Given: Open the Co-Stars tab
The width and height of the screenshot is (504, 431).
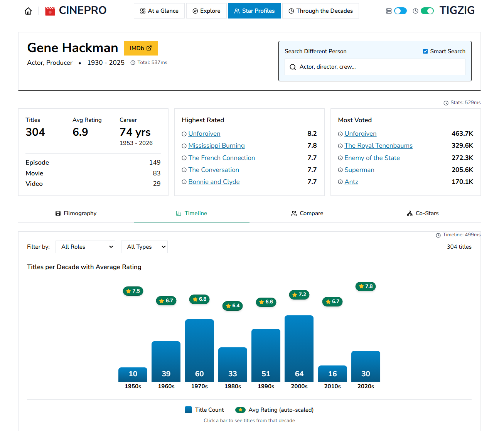Looking at the screenshot, I should click(423, 214).
